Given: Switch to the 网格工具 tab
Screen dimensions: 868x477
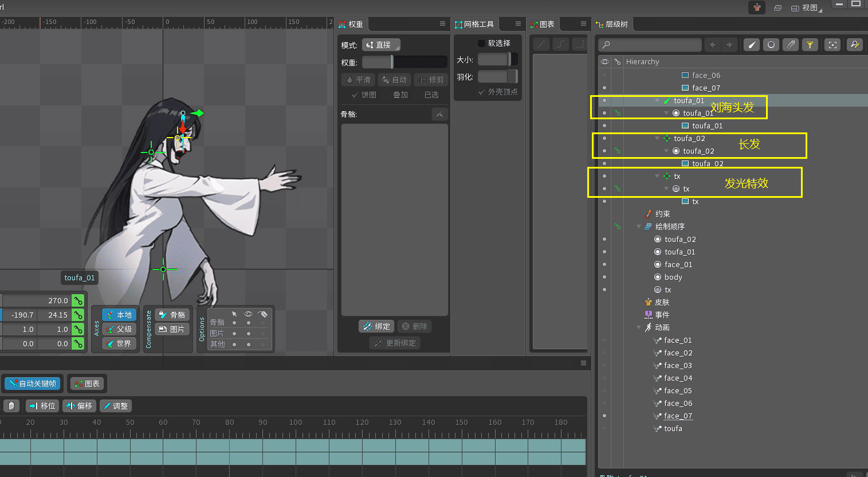Looking at the screenshot, I should pyautogui.click(x=474, y=24).
